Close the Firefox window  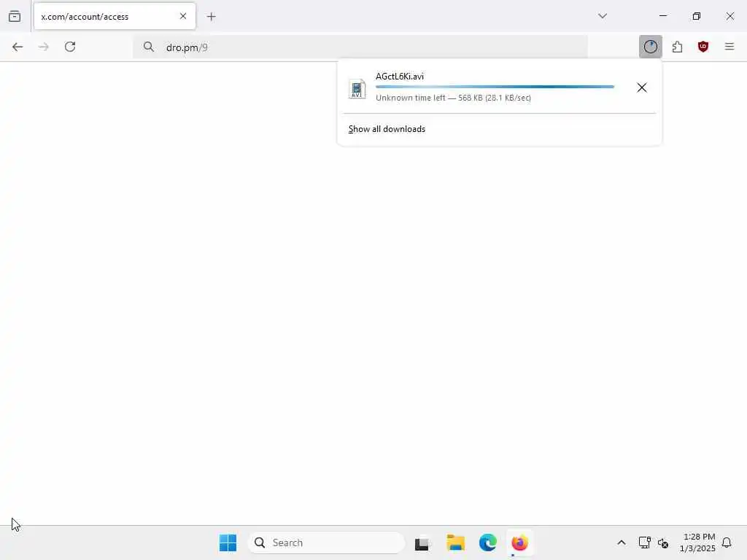click(x=729, y=16)
